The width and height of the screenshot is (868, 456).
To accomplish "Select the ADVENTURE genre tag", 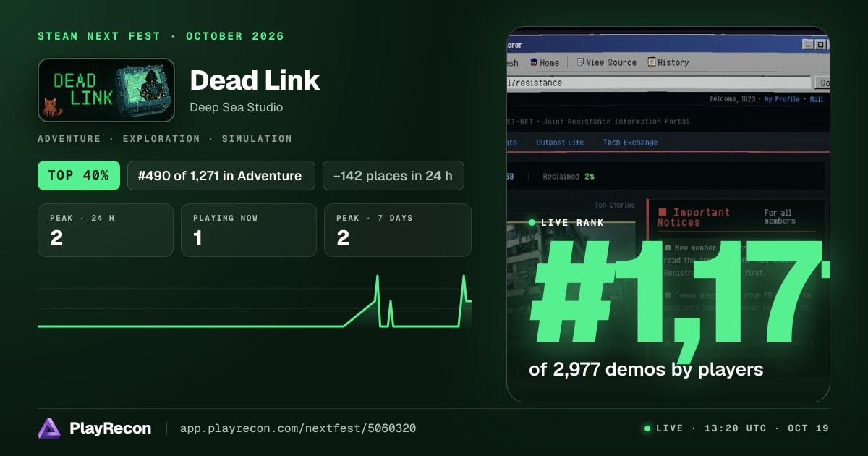I will point(69,138).
